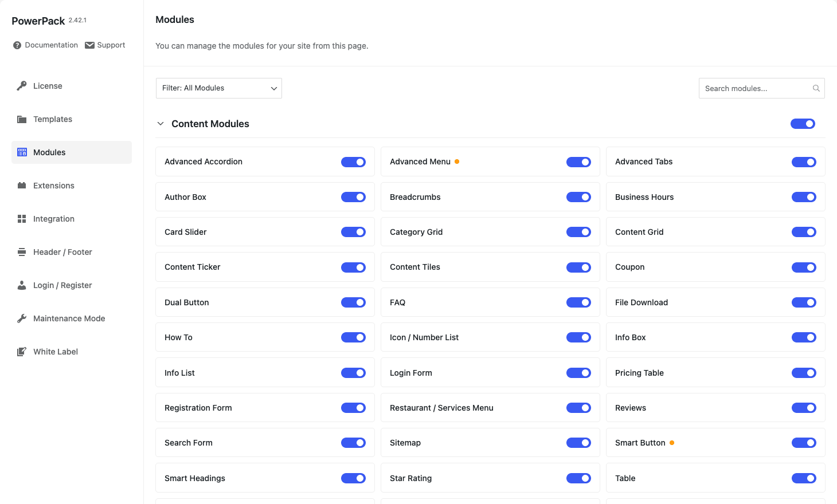Click the Extensions plug icon
The height and width of the screenshot is (504, 837).
(22, 186)
